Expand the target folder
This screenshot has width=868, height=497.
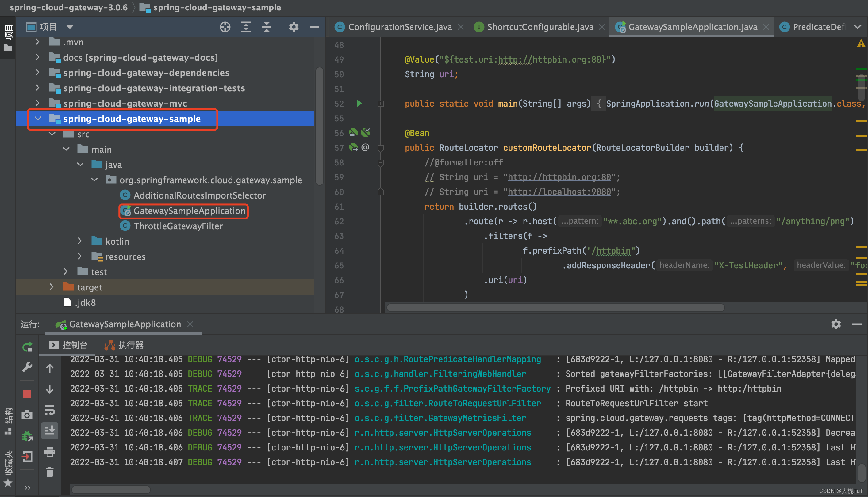tap(52, 287)
